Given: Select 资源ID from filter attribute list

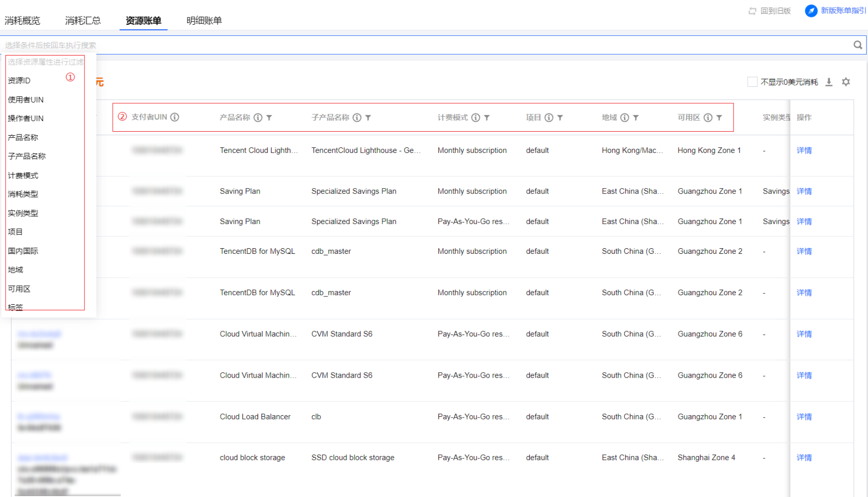Looking at the screenshot, I should pyautogui.click(x=19, y=81).
